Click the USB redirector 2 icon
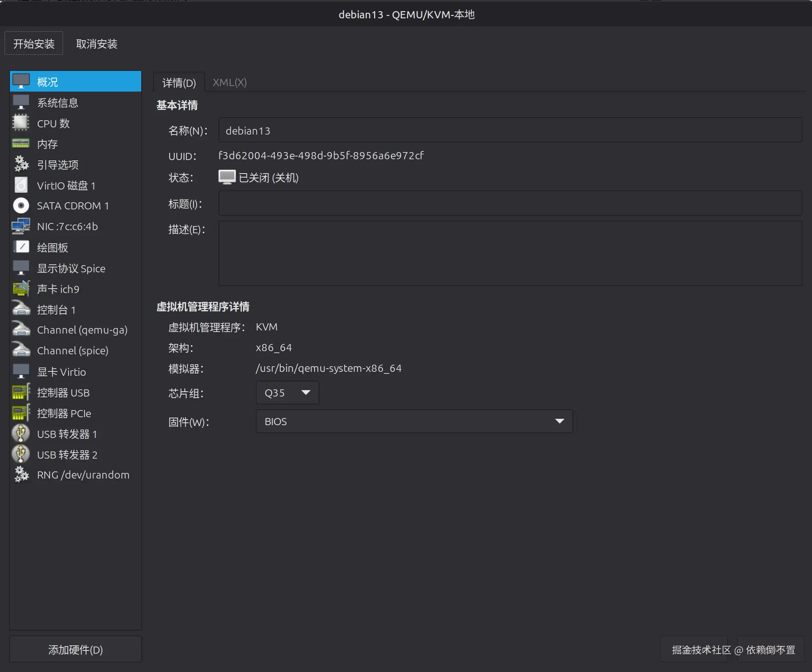 point(21,454)
